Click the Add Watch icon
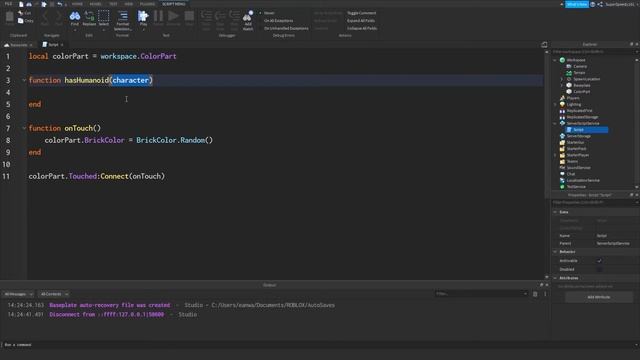640x360 pixels. tap(248, 16)
